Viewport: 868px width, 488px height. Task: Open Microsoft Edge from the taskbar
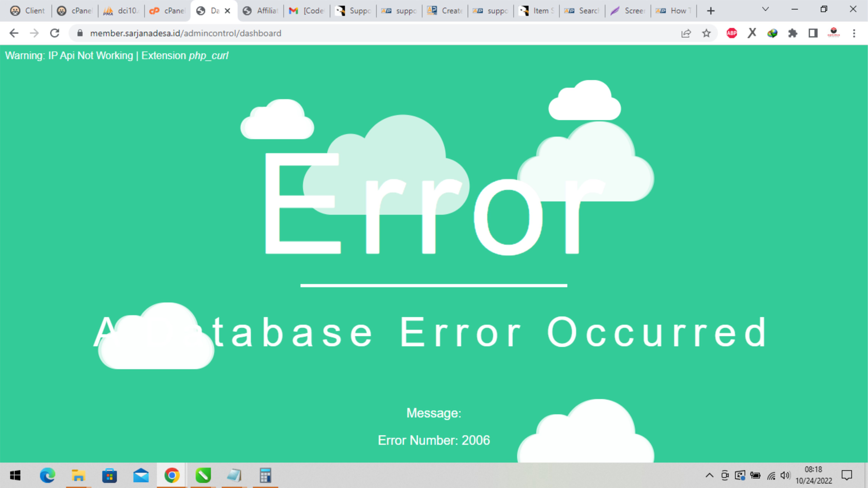pos(47,476)
